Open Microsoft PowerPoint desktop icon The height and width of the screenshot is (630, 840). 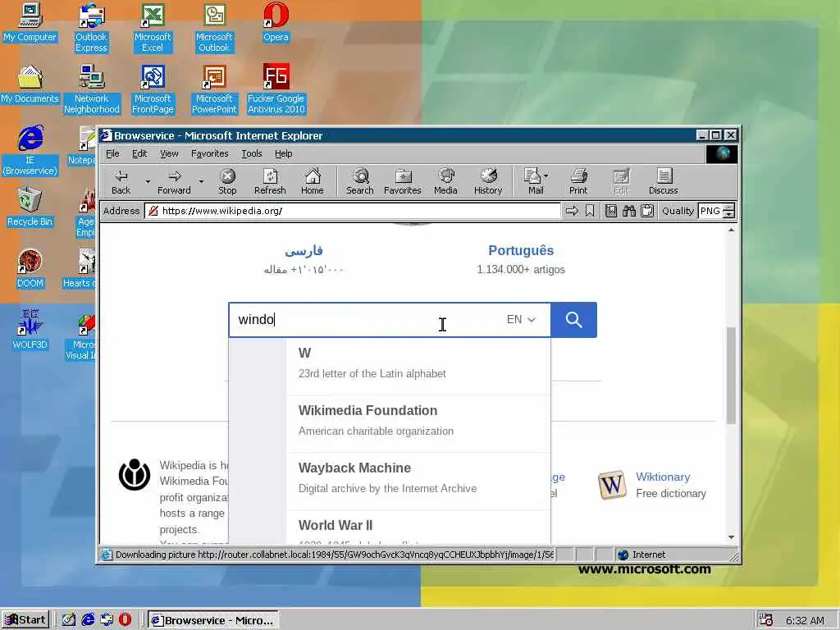coord(214,89)
